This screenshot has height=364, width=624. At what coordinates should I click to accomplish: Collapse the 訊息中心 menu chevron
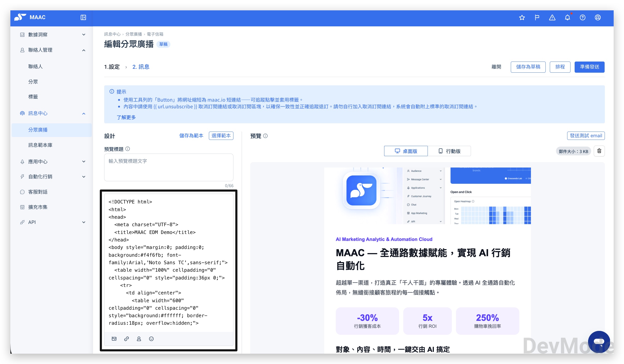point(84,113)
